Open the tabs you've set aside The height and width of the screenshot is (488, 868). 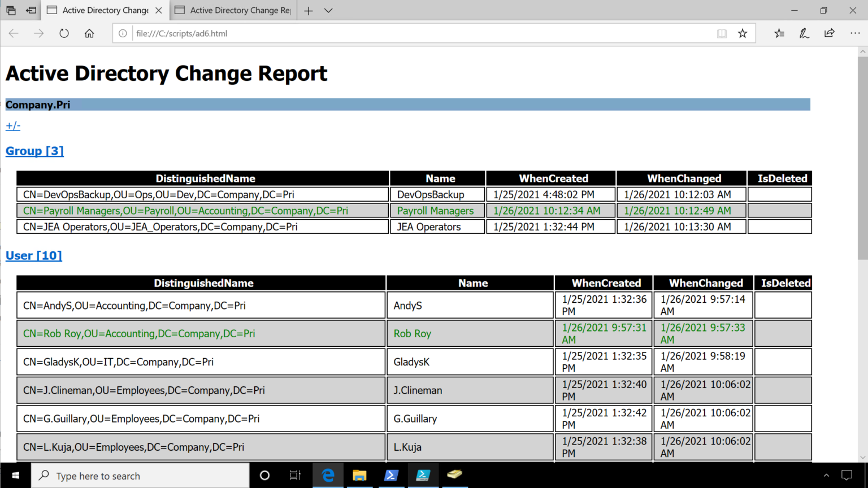coord(11,10)
